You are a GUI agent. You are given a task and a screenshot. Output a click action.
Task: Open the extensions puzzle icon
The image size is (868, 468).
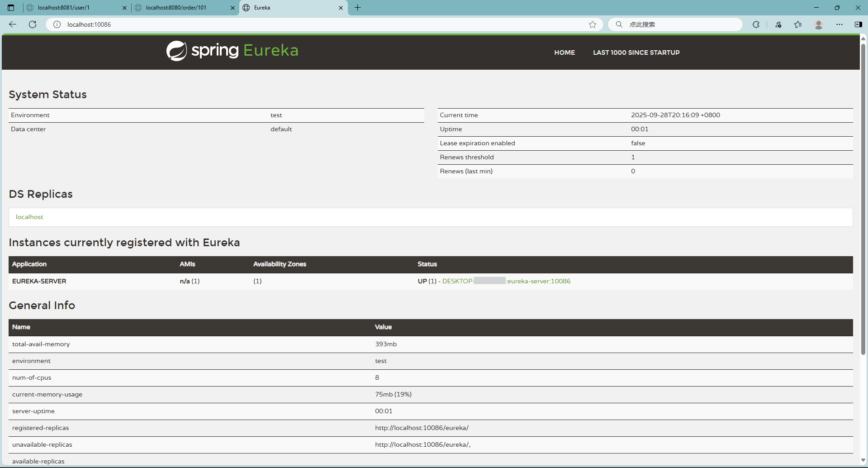(x=756, y=24)
